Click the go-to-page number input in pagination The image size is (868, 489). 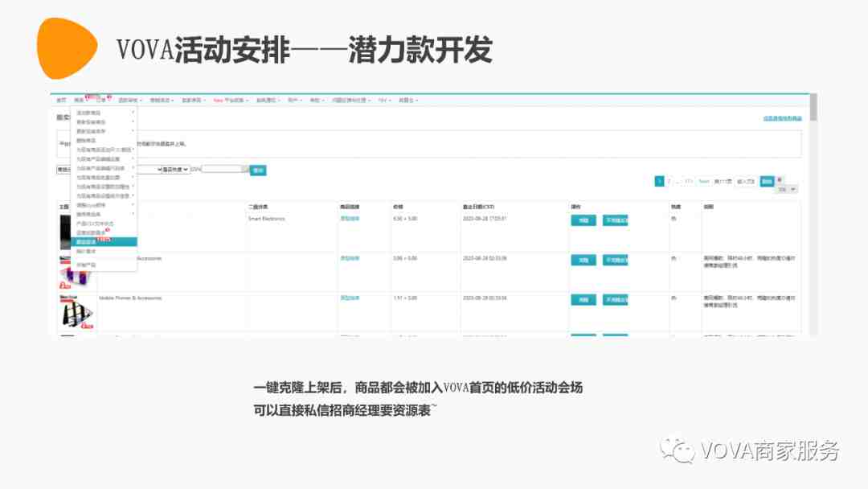click(746, 182)
